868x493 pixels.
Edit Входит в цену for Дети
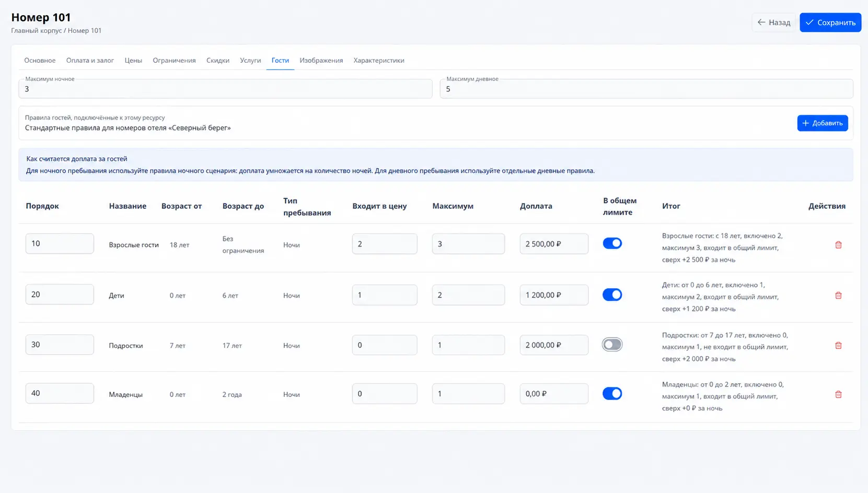(x=385, y=295)
